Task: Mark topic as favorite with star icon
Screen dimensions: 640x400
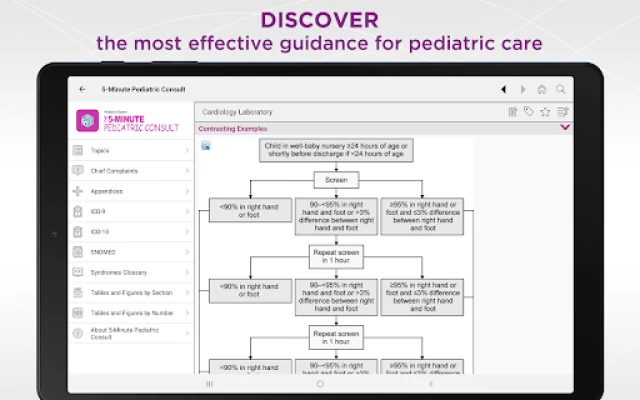Action: 545,112
